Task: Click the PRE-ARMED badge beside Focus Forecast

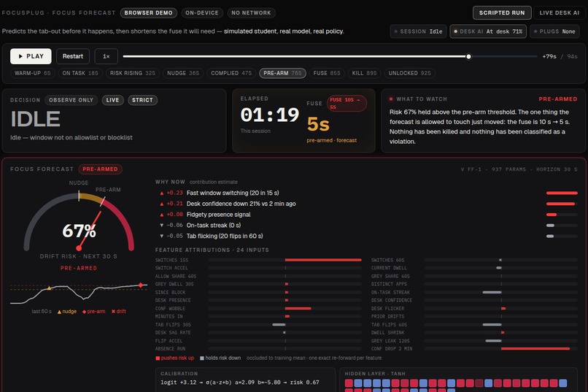Action: point(100,169)
